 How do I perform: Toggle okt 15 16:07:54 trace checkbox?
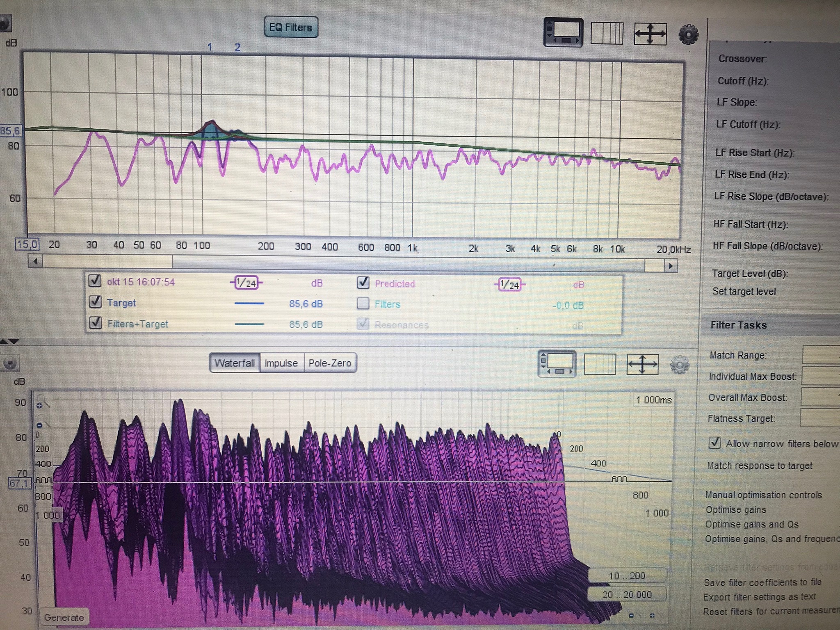(95, 281)
